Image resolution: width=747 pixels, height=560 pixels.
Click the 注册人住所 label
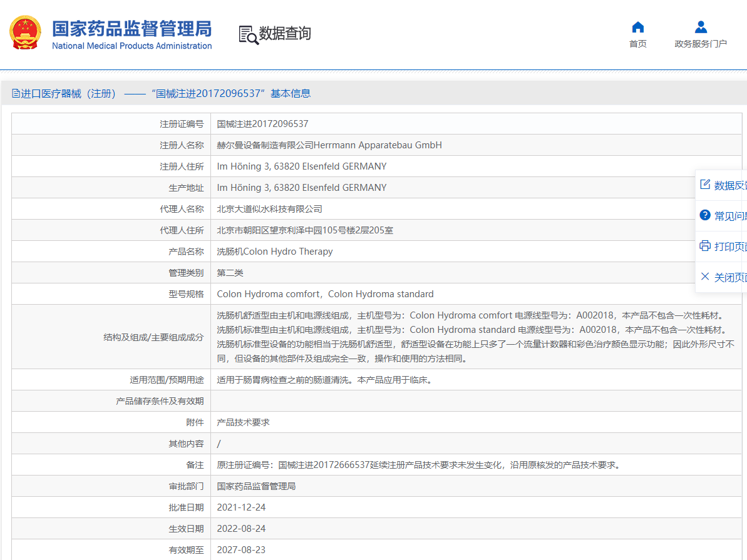[x=182, y=166]
